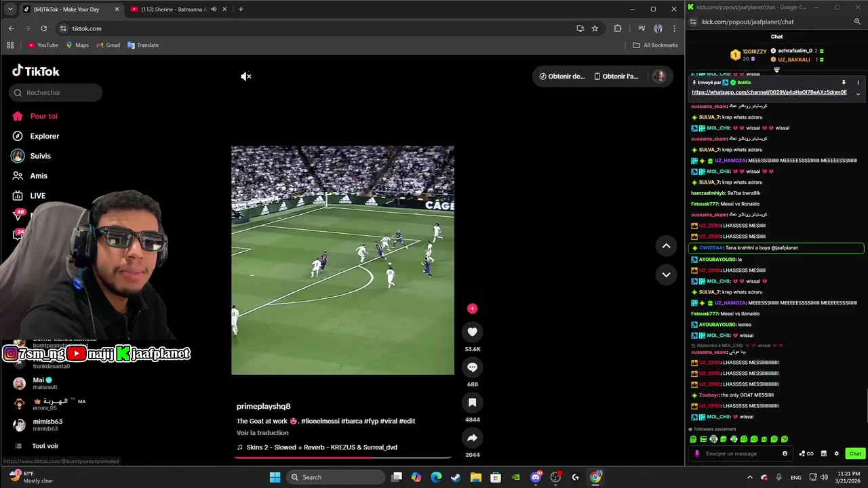Open Kick chat settings gear

(836, 454)
